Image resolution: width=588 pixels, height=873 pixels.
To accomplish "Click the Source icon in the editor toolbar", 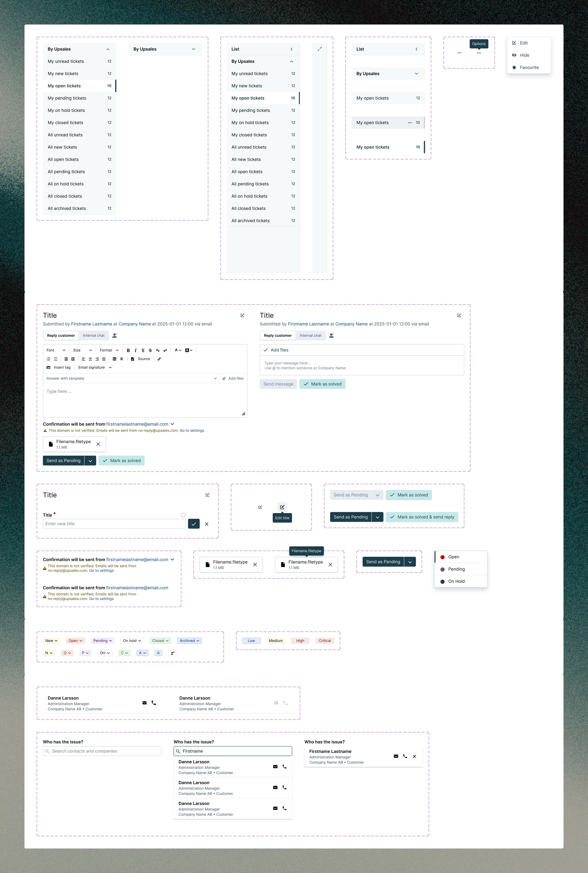I will click(x=133, y=359).
